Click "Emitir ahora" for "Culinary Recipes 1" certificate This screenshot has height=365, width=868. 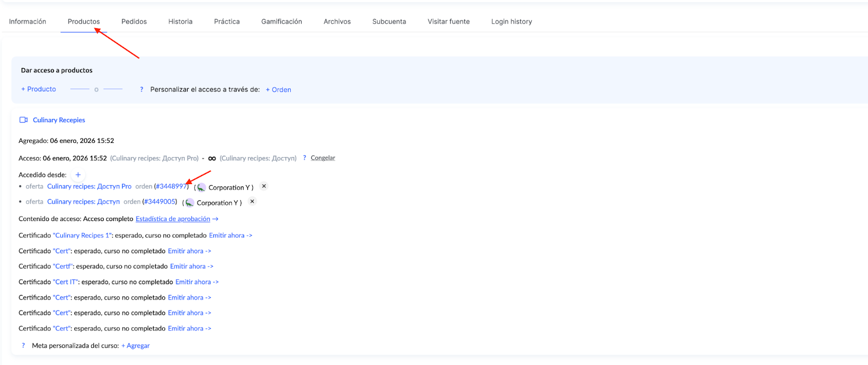coord(230,236)
